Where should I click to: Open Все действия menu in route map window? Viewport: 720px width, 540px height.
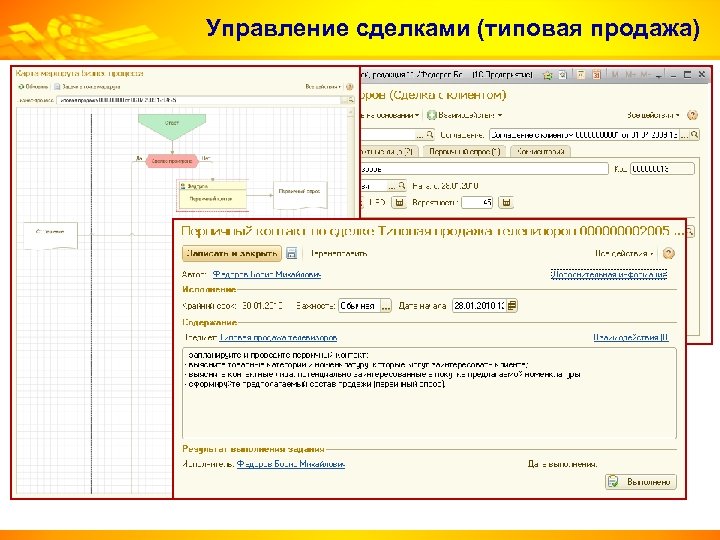(324, 86)
